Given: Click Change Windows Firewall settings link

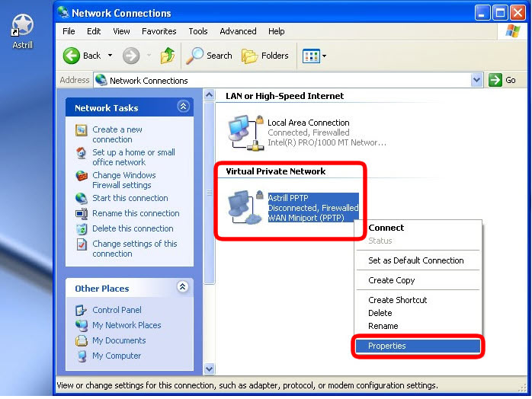Looking at the screenshot, I should 123,180.
